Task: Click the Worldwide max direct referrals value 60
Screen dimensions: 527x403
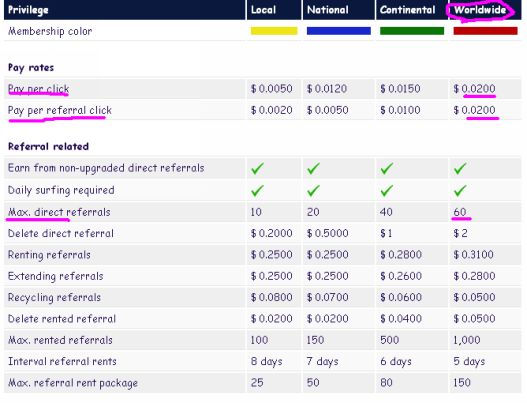Action: (x=460, y=212)
